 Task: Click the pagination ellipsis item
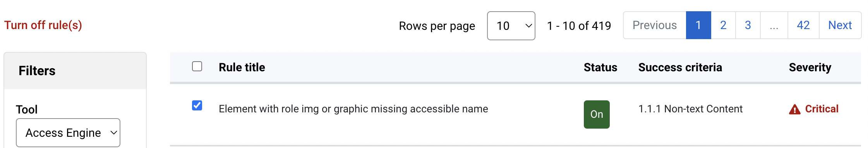(x=774, y=25)
